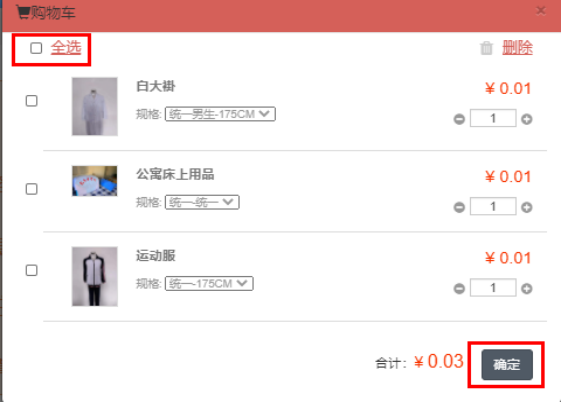Viewport: 561px width, 402px height.
Task: Decrease 运动服 quantity with the minus icon
Action: (459, 288)
